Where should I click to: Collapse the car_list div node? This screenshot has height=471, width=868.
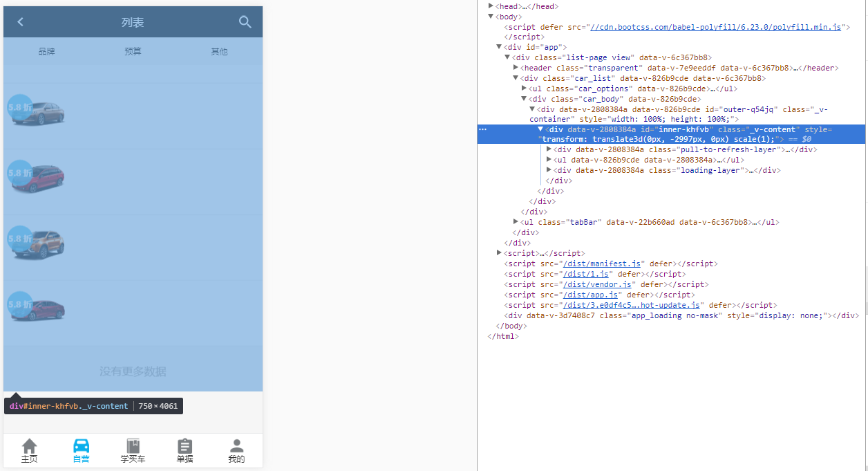pos(516,78)
